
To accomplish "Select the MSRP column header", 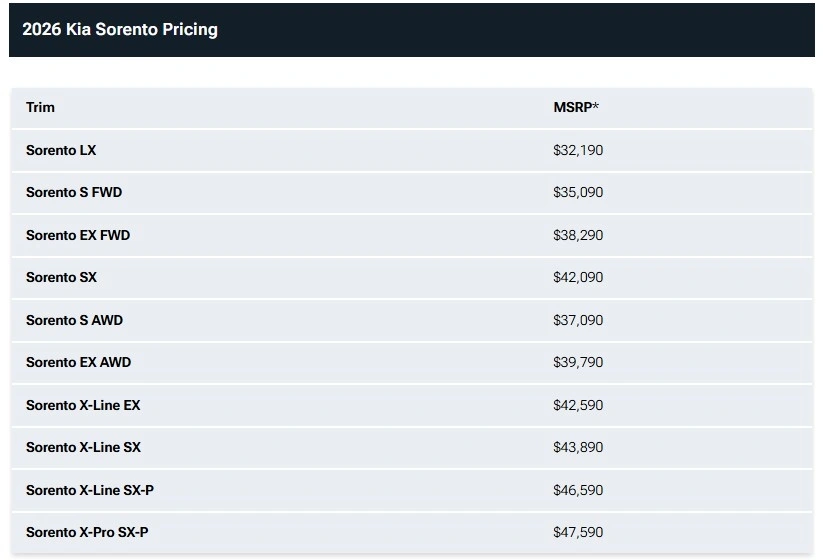I will click(x=576, y=107).
